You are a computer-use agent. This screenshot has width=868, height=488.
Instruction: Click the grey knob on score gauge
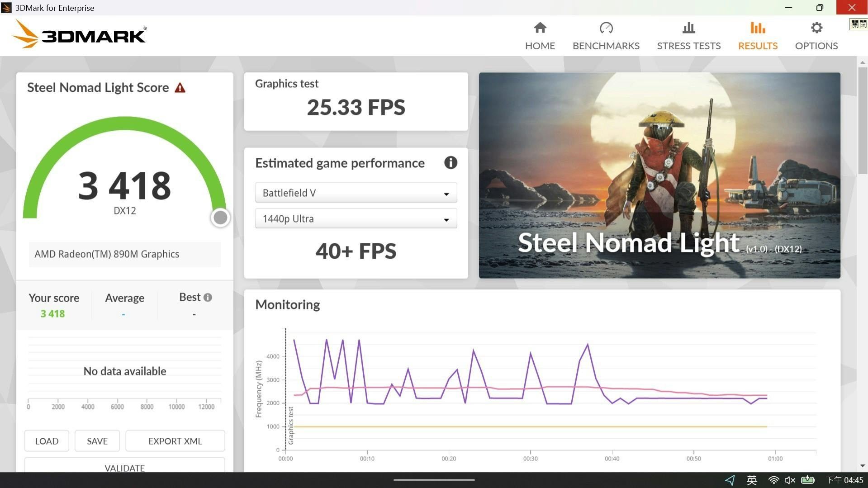pyautogui.click(x=220, y=218)
